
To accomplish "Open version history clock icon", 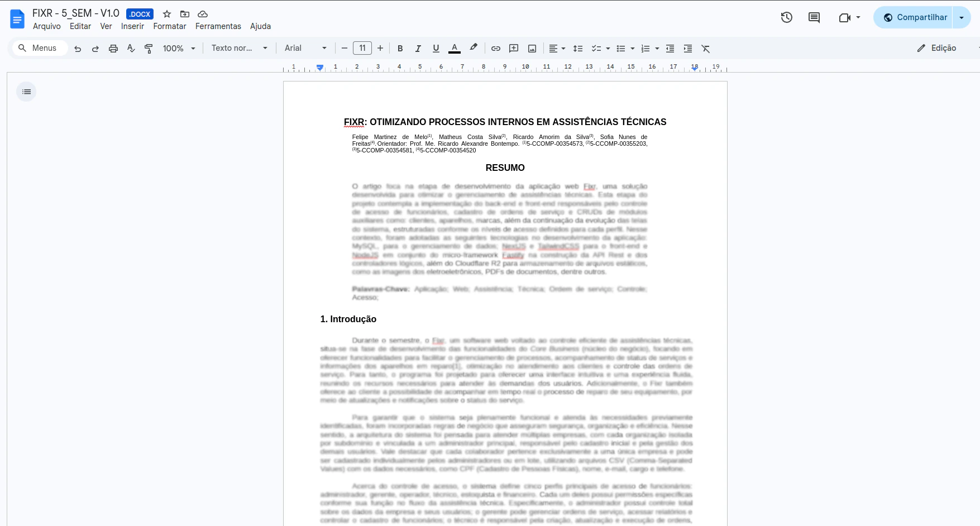I will point(787,17).
